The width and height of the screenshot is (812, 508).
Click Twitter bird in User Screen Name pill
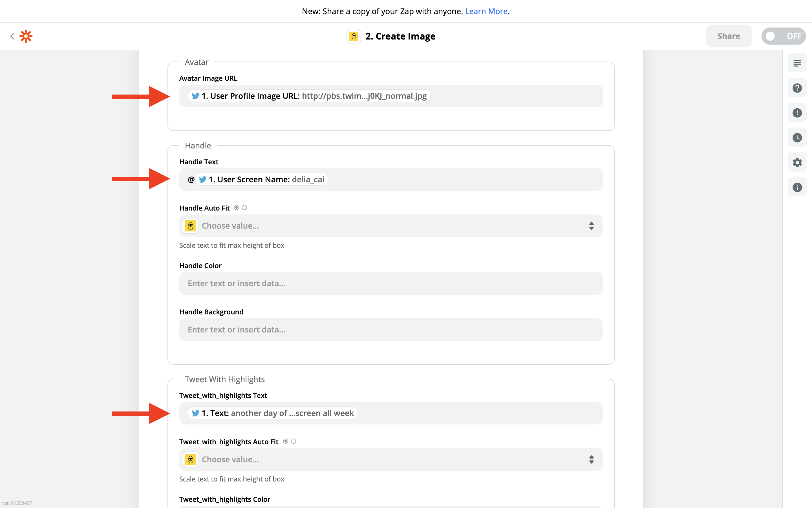coord(202,179)
